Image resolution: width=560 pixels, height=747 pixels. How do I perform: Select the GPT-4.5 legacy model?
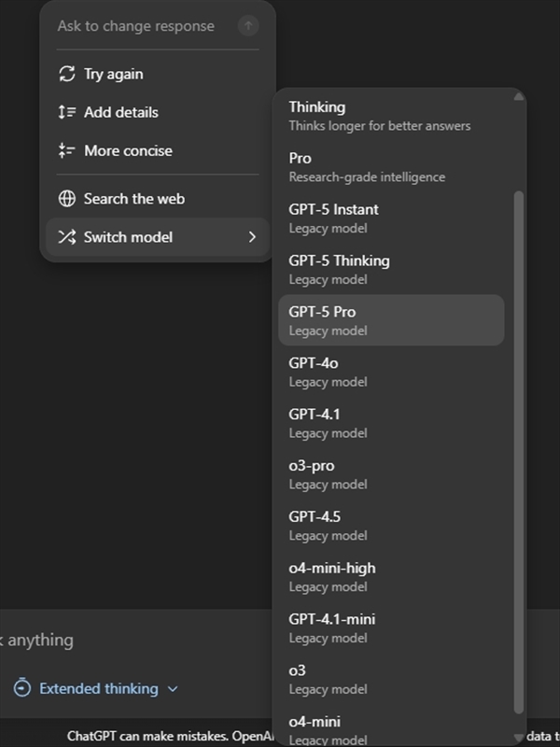coord(391,525)
